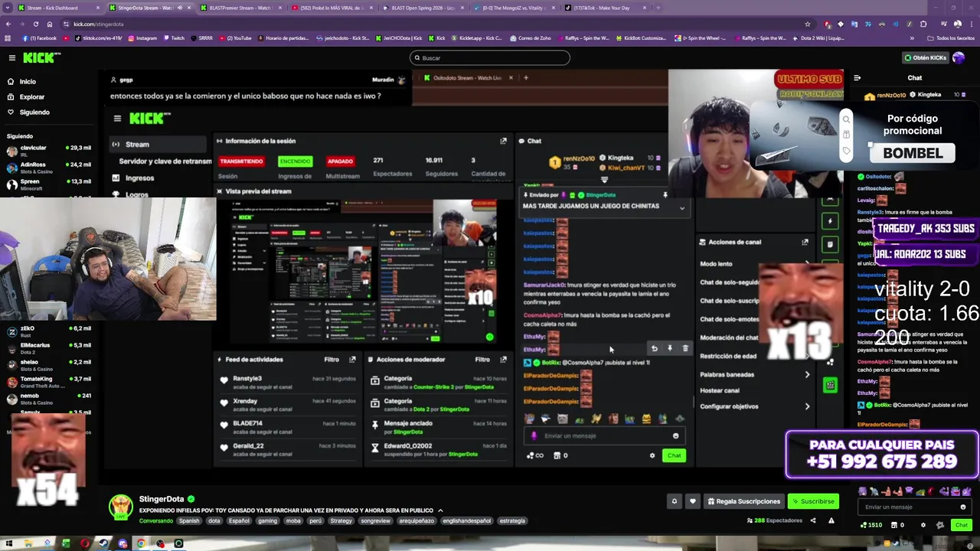Pop out the Acciones de canal panel
Image resolution: width=980 pixels, height=551 pixels.
click(x=805, y=242)
